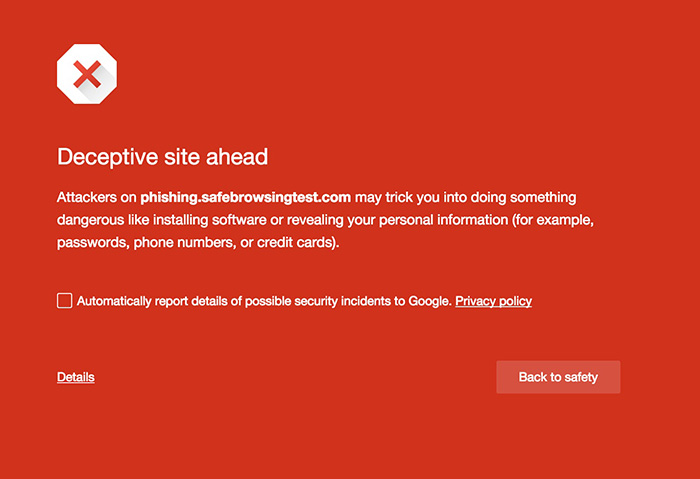Image resolution: width=700 pixels, height=479 pixels.
Task: Enable automatic reporting of security incidents checkbox
Action: point(65,301)
